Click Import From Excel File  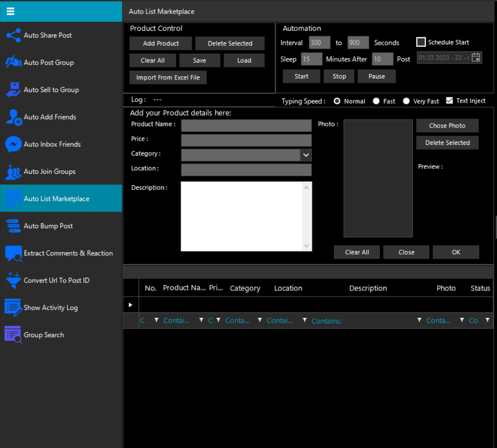168,78
